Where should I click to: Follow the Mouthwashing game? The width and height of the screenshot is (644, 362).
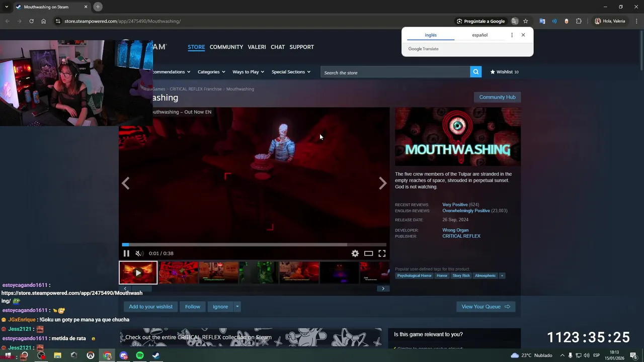192,307
